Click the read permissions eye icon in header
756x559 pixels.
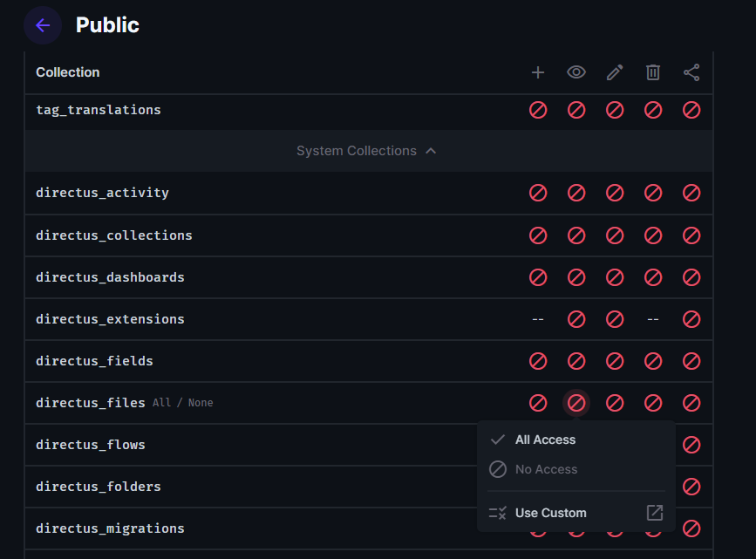click(576, 72)
